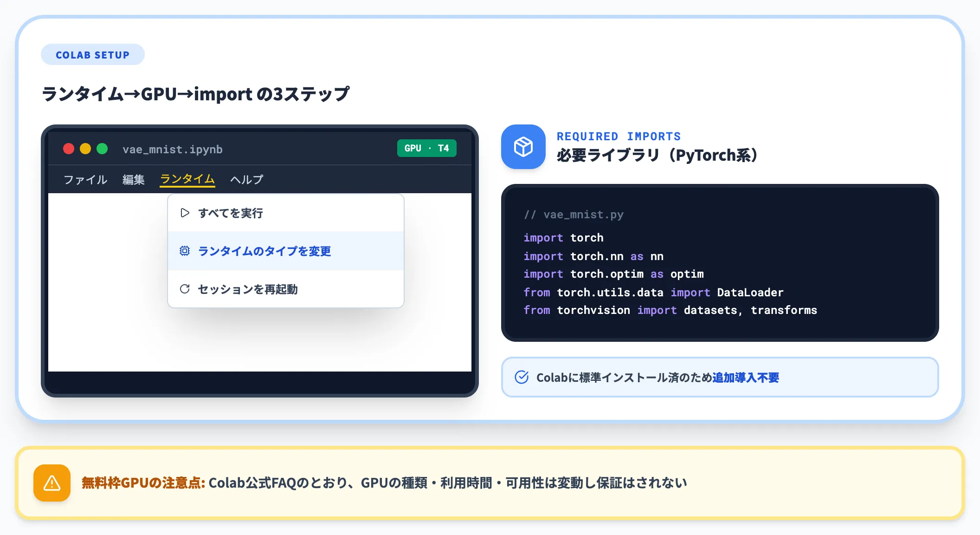Click the COLAB SETUP pill label
Image resolution: width=980 pixels, height=535 pixels.
[x=93, y=55]
